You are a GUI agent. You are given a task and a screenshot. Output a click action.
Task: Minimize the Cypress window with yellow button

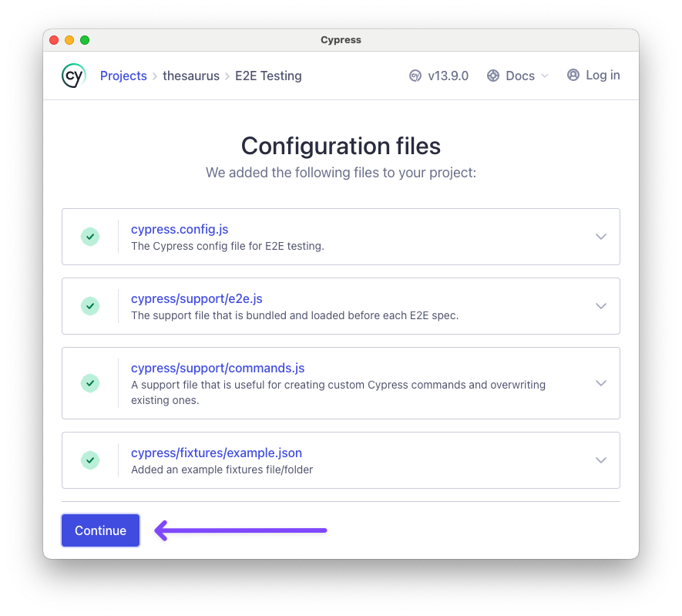tap(69, 40)
